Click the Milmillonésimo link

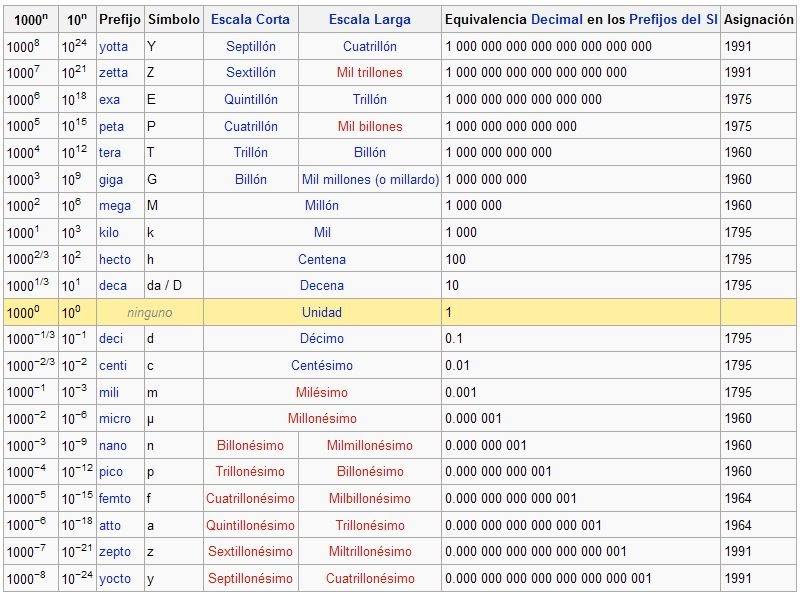pyautogui.click(x=369, y=445)
